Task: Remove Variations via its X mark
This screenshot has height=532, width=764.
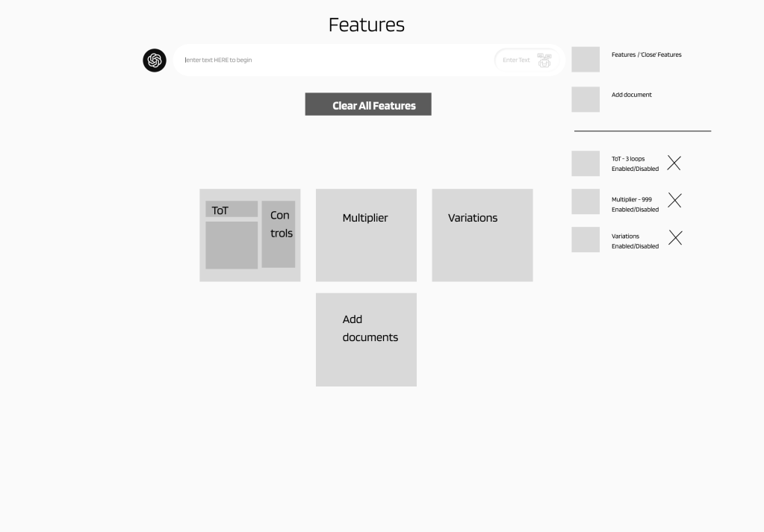Action: click(x=674, y=238)
